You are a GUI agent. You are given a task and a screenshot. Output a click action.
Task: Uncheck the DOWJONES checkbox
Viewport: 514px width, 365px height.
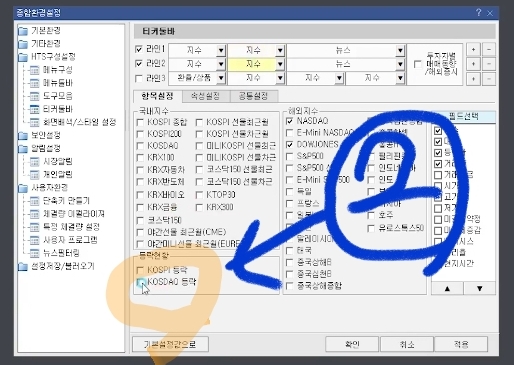290,145
